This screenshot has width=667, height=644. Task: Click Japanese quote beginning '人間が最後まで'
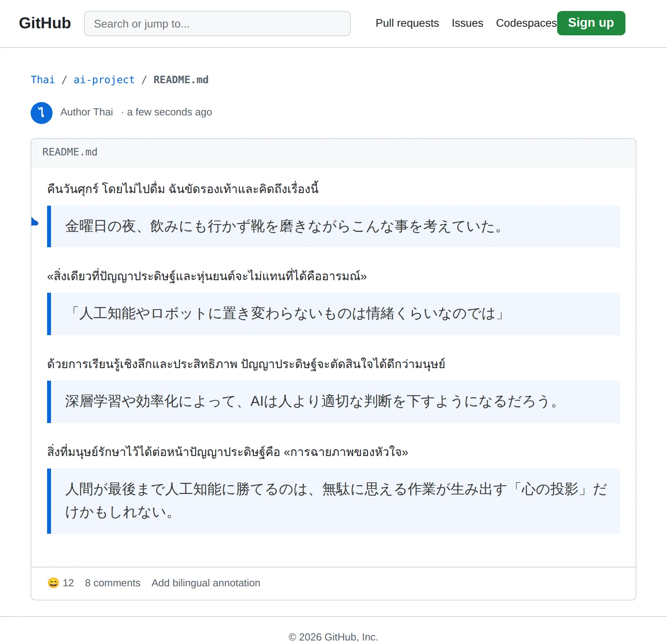pos(333,501)
